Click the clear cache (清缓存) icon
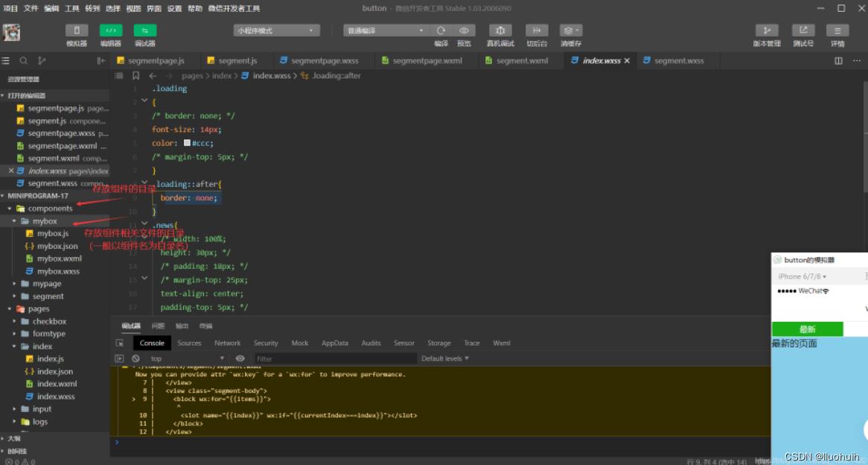This screenshot has width=868, height=465. pyautogui.click(x=570, y=31)
